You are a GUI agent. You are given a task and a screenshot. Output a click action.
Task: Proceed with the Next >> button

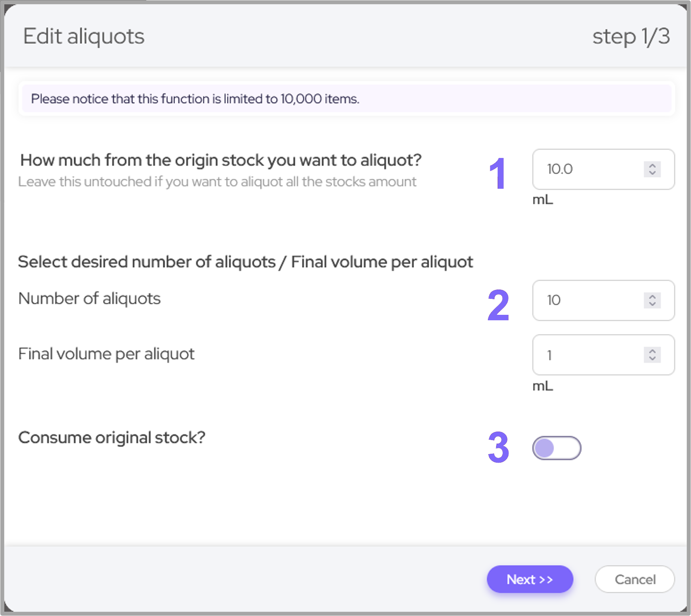tap(530, 579)
